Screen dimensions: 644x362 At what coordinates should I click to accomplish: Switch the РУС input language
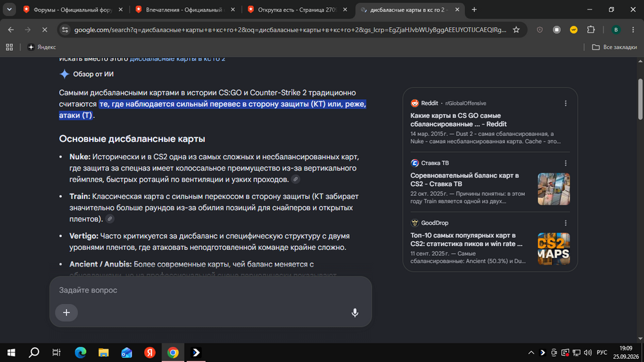point(601,352)
